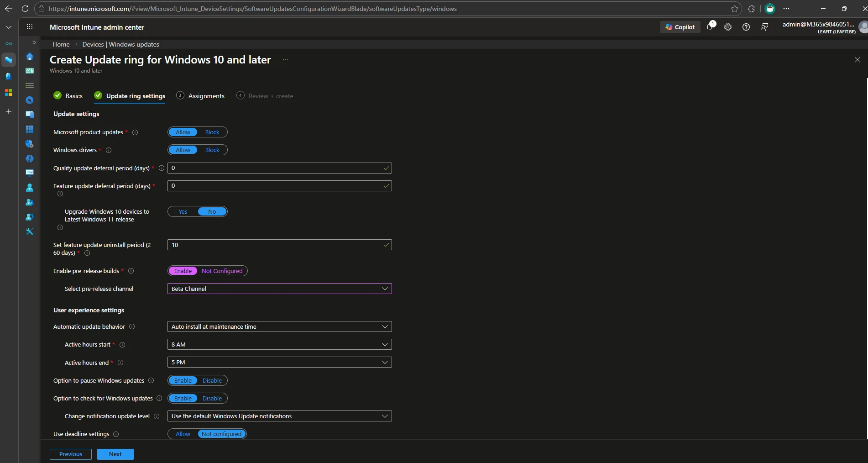Go to Review + create step
868x463 pixels.
(x=265, y=96)
